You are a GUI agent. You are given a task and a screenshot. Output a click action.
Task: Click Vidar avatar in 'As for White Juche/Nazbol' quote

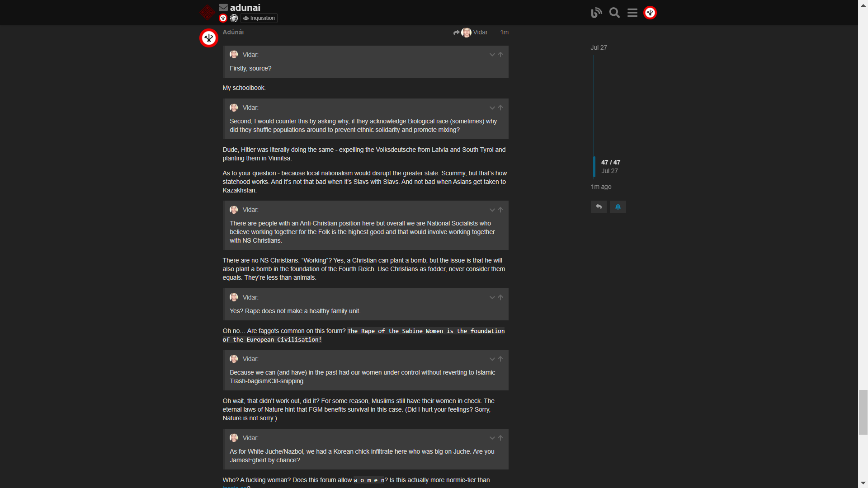point(234,438)
